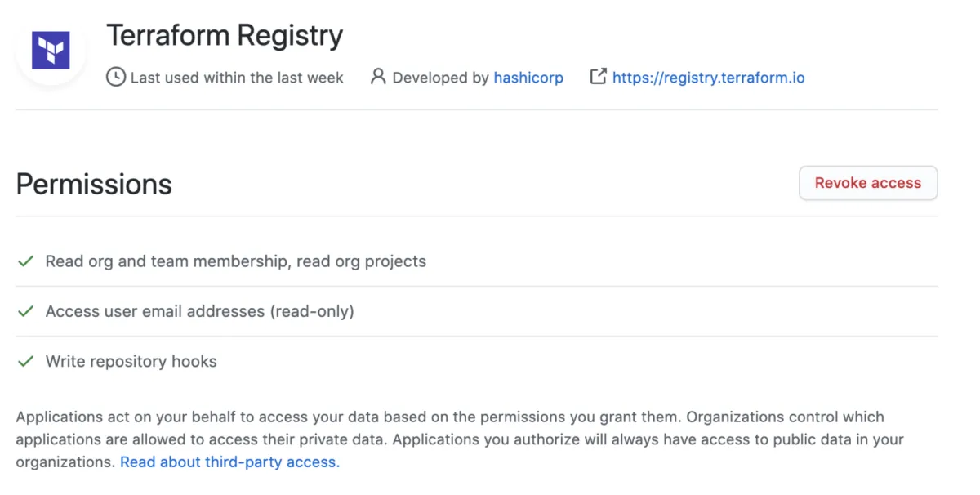Select the 'Last used within the last week' text

point(237,78)
